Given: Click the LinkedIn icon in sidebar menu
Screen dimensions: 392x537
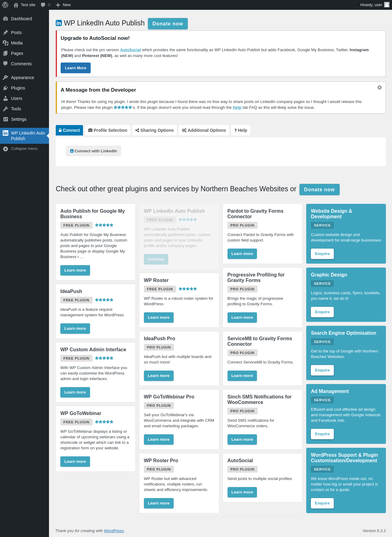Looking at the screenshot, I should [6, 133].
